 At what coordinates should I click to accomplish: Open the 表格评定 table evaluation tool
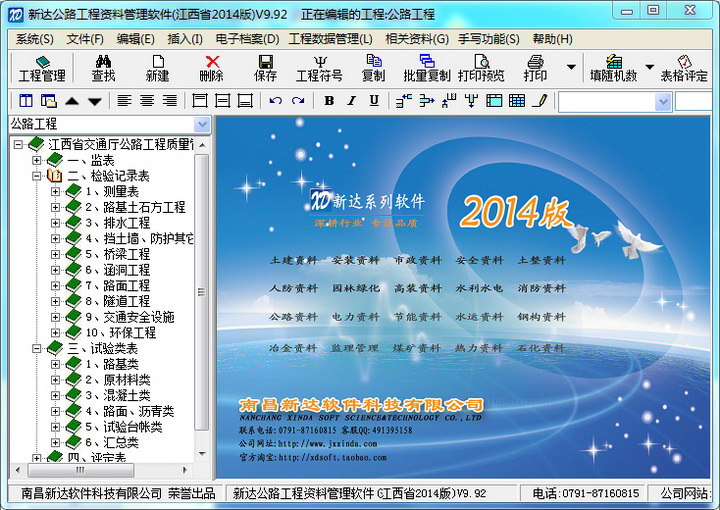tap(684, 69)
